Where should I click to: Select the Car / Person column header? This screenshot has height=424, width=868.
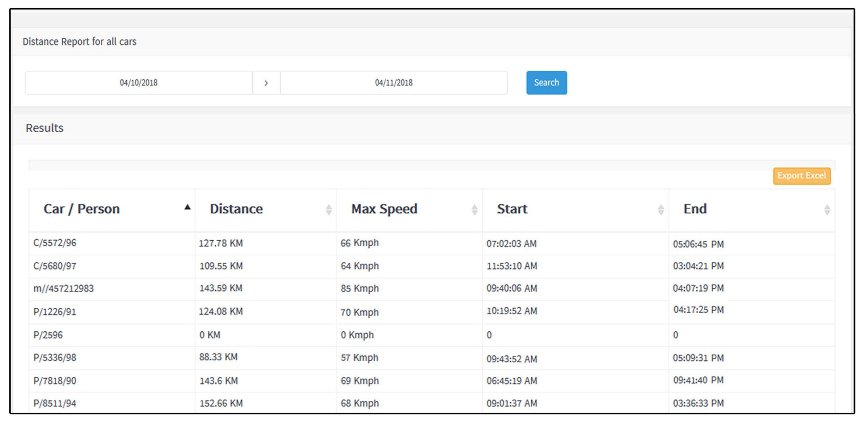[81, 209]
